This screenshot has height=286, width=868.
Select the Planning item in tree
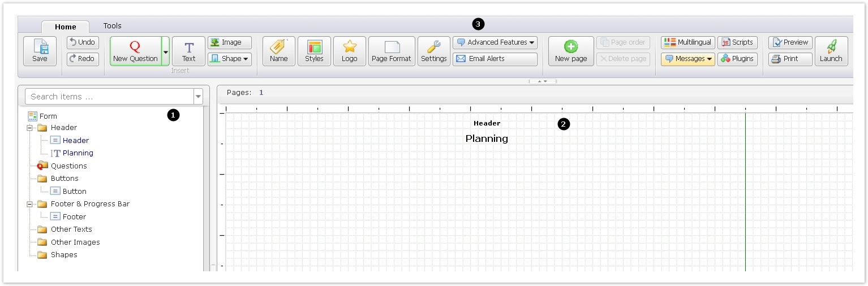click(x=78, y=153)
